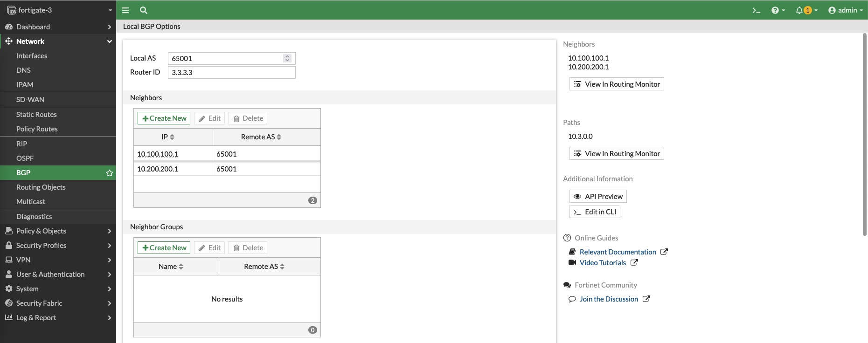Image resolution: width=868 pixels, height=343 pixels.
Task: Open Static Routes in the sidebar
Action: coord(36,114)
